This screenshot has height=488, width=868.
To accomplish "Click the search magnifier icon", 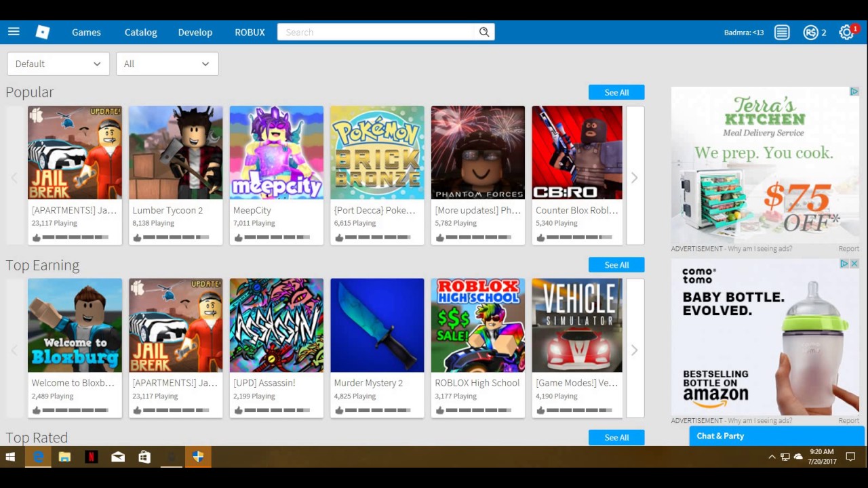I will tap(484, 32).
